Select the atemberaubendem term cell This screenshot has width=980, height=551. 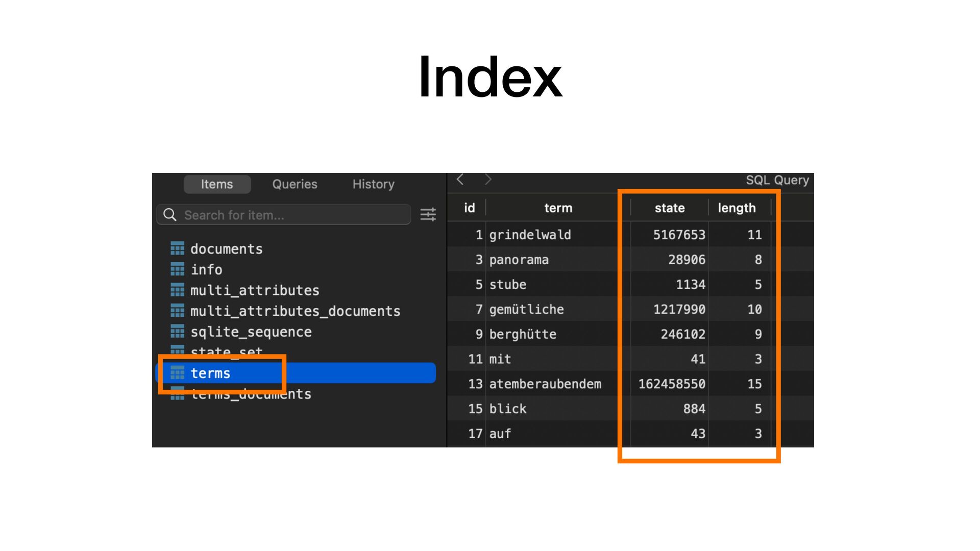coord(545,384)
